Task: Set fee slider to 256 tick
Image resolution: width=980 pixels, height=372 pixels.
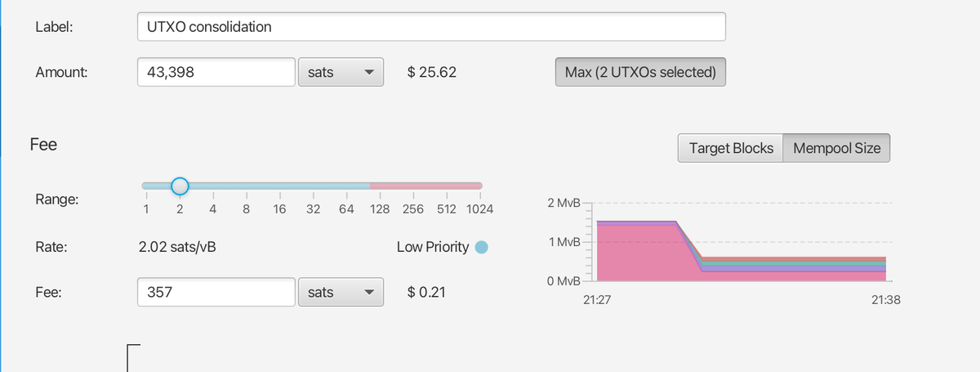Action: pyautogui.click(x=413, y=186)
